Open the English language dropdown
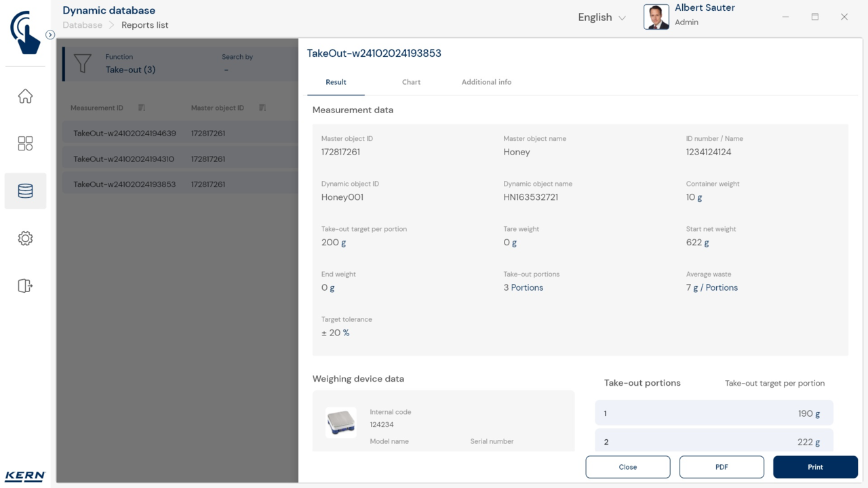Screen dimensions: 868x488 601,18
